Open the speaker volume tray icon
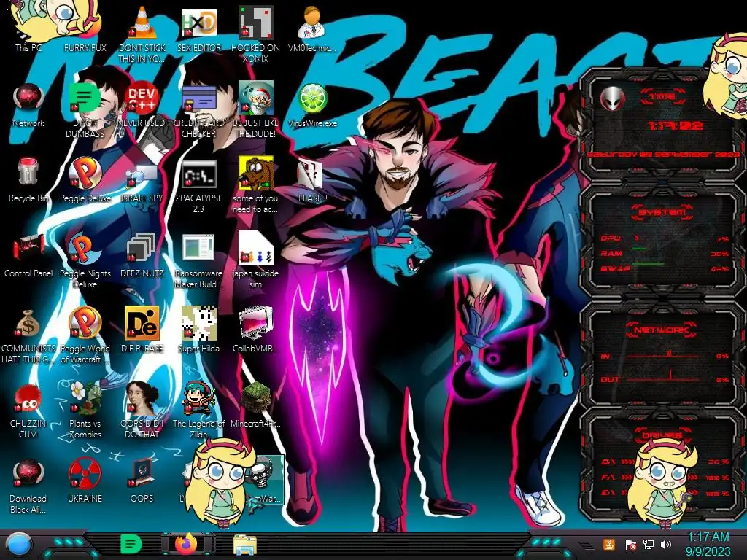747x560 pixels. coord(666,544)
